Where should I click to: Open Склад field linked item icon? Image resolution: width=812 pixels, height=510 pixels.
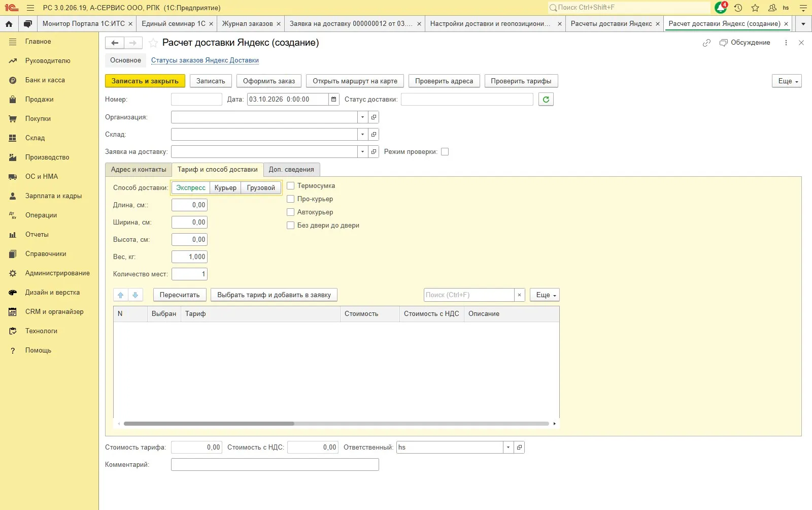tap(374, 135)
